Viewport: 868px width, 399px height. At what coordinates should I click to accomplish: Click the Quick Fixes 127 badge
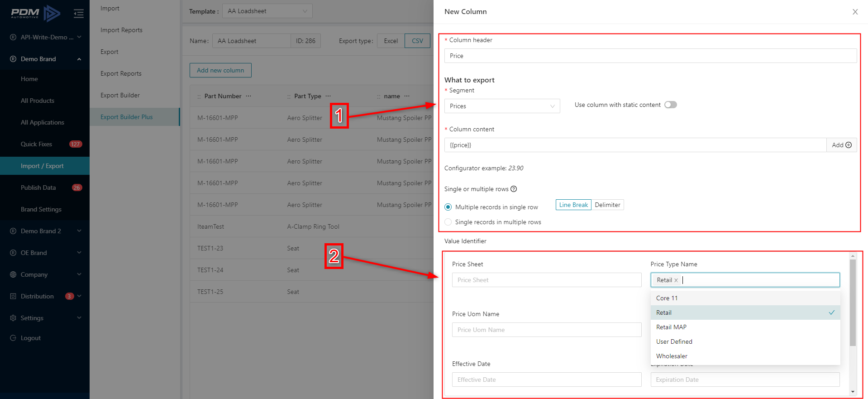click(76, 144)
